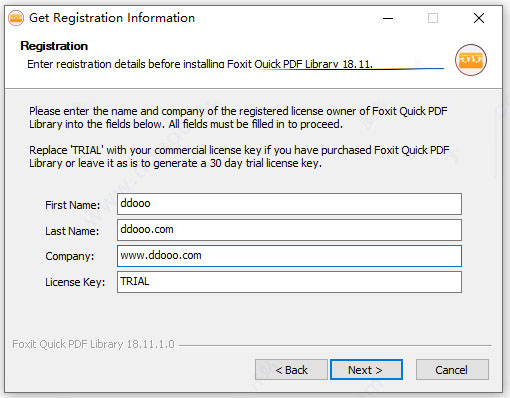Close the registration dialog with X
Viewport: 510px width, 398px height.
click(x=479, y=18)
